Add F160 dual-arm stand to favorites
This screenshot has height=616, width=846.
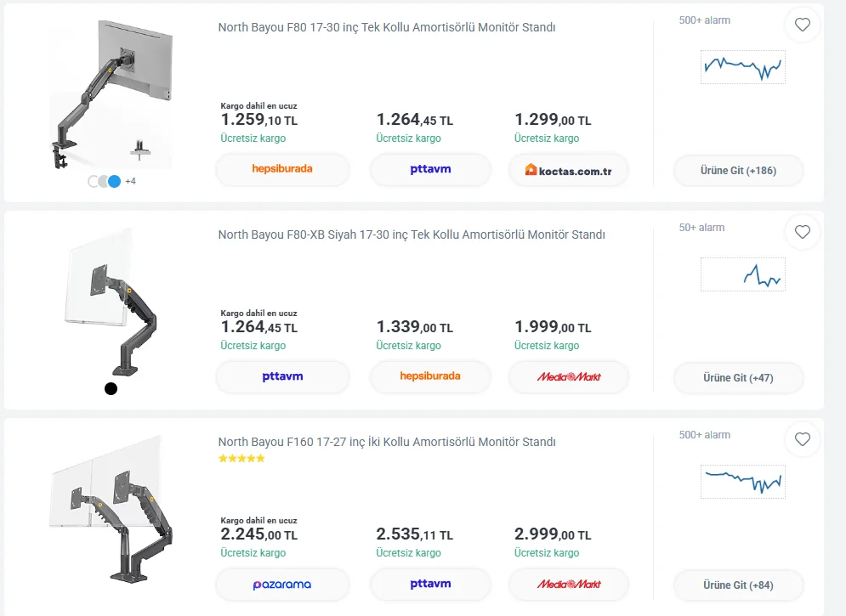(x=803, y=438)
